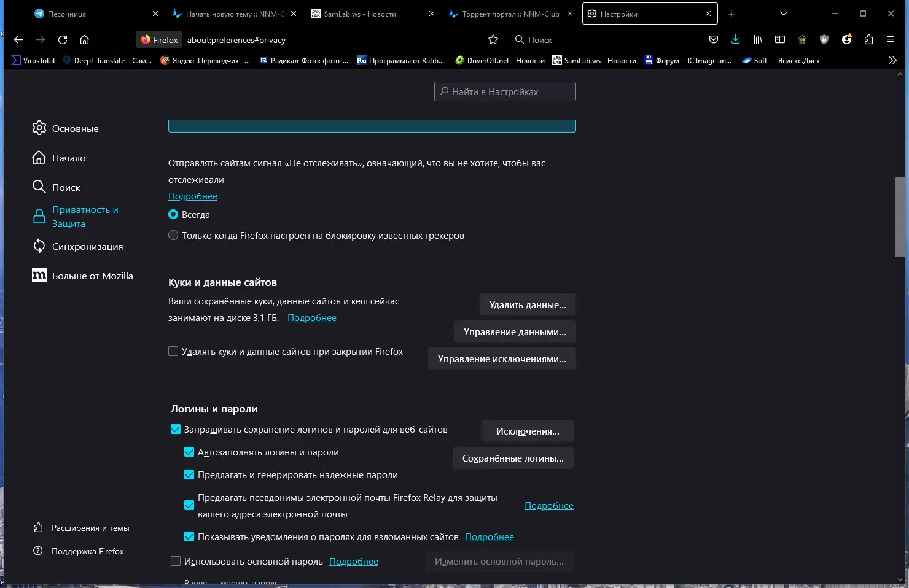909x588 pixels.
Task: Select the Всегда radio option
Action: coord(173,215)
